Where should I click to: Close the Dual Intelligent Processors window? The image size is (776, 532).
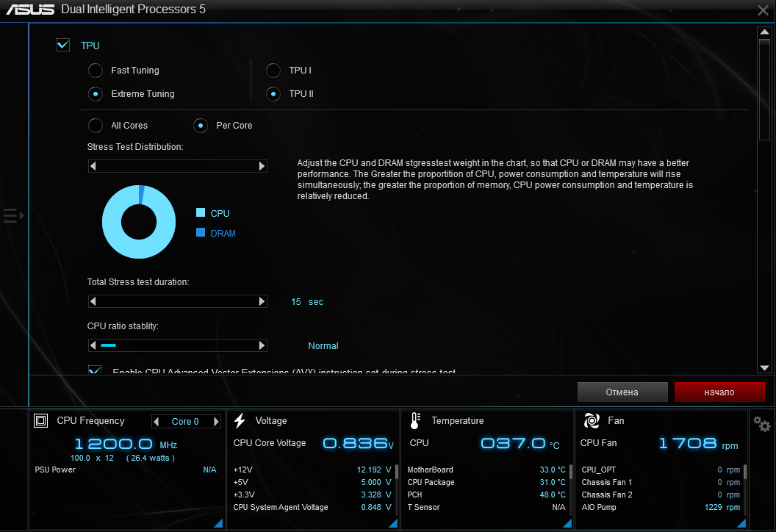tap(763, 10)
